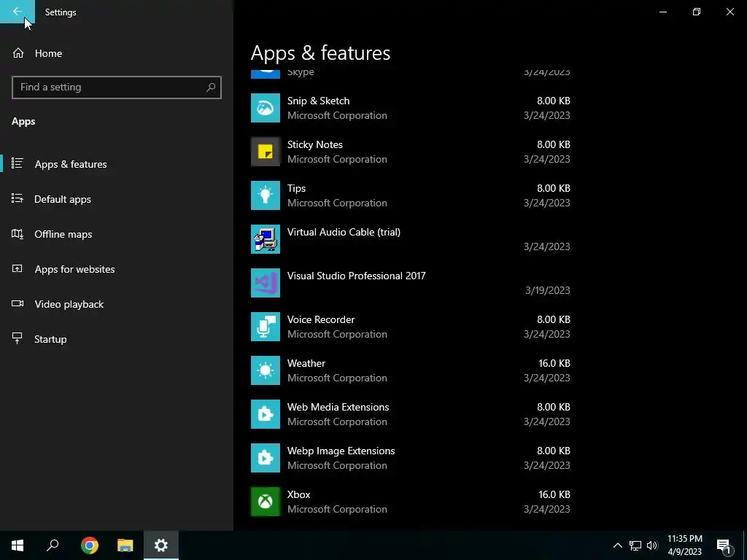The height and width of the screenshot is (560, 747).
Task: Select the Weather app entry
Action: click(x=411, y=370)
